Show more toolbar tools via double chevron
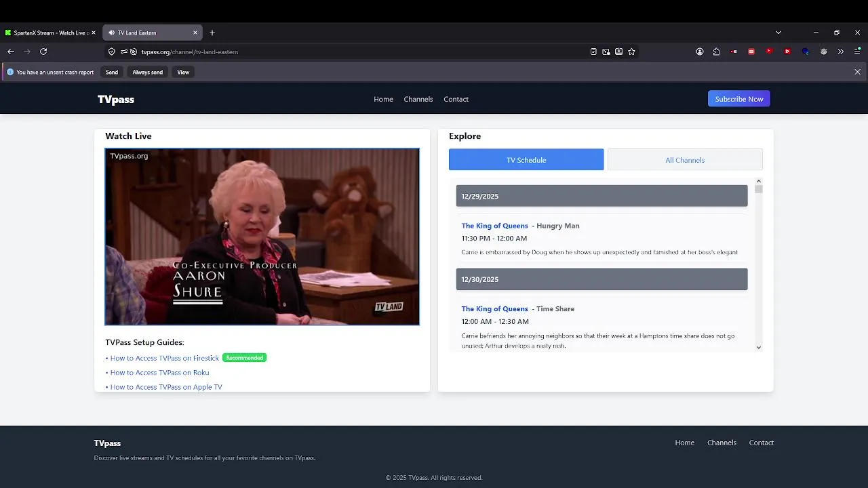The image size is (868, 488). (x=841, y=52)
